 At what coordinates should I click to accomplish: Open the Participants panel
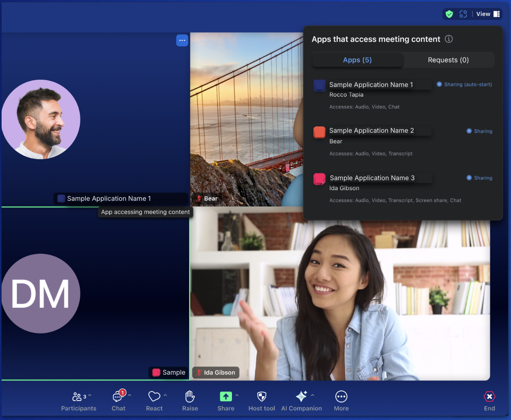[x=79, y=402]
